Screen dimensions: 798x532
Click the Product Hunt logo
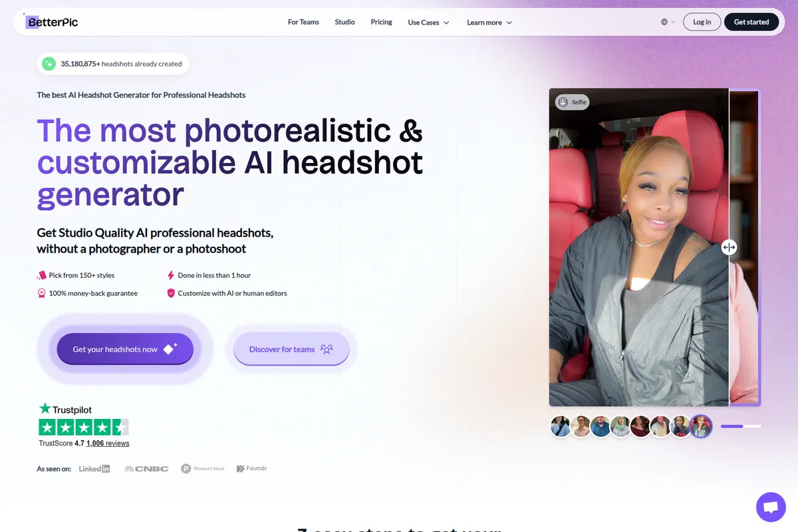pyautogui.click(x=203, y=468)
